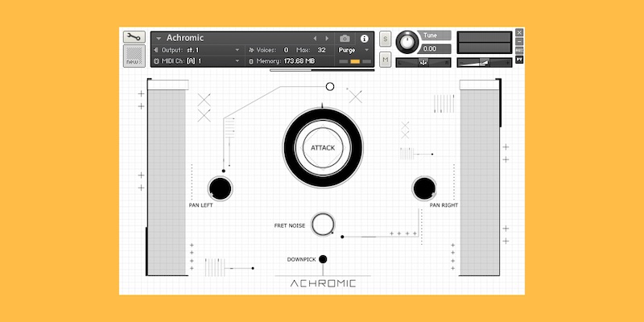
Task: Click the Tune knob
Action: 407,42
